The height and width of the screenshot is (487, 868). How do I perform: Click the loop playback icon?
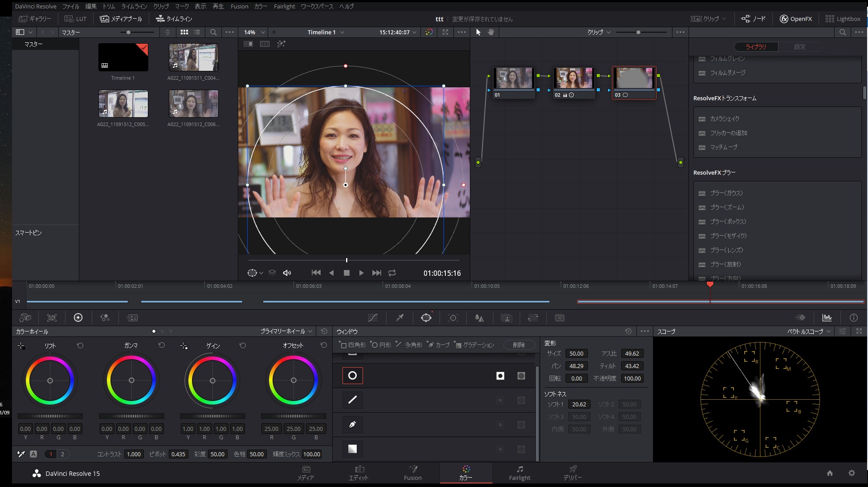392,273
